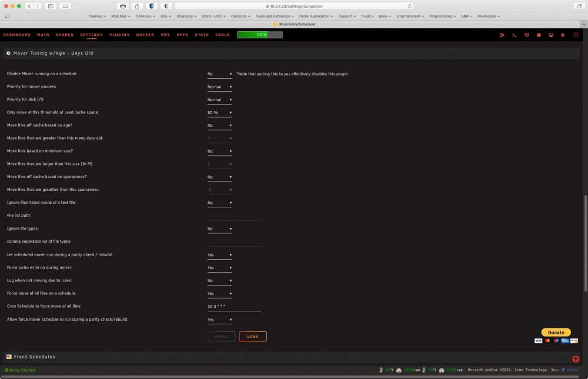
Task: Open the PLUGINS tab
Action: (x=119, y=35)
